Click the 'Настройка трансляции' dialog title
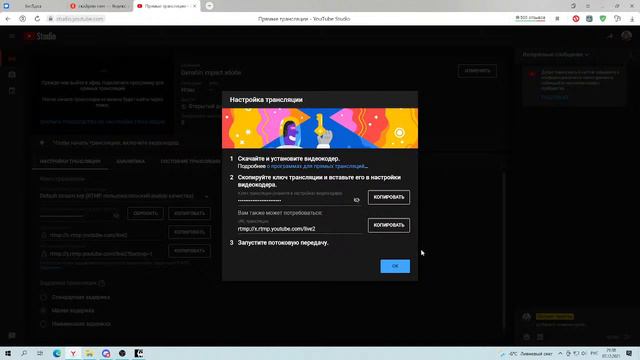 (x=266, y=100)
